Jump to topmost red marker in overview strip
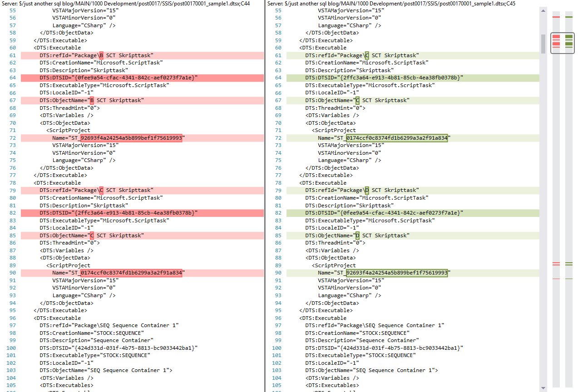This screenshot has width=578, height=392. (556, 17)
